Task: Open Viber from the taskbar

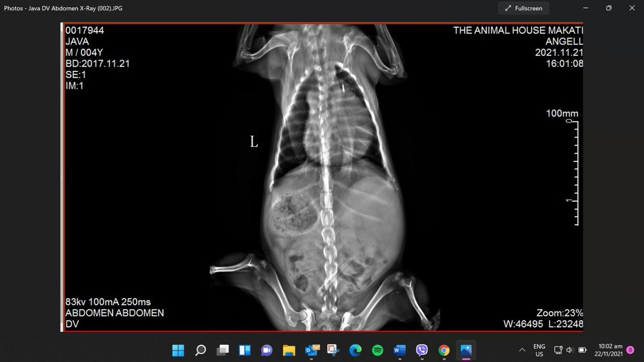Action: coord(422,350)
